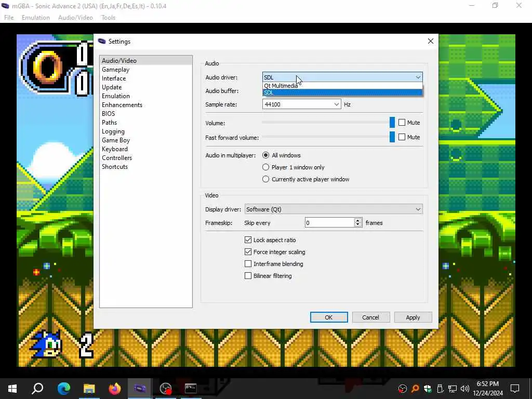Launch Microsoft Edge from taskbar
532x399 pixels.
[63, 388]
